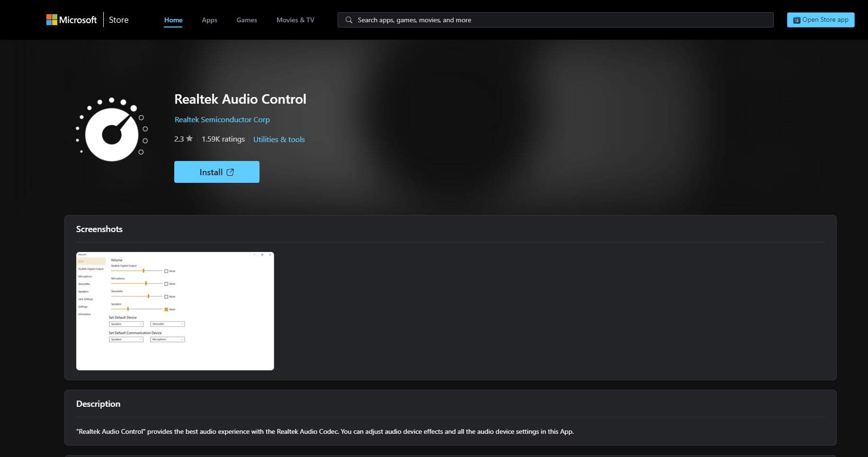This screenshot has height=457, width=868.
Task: Click the external-link icon inside the Install button
Action: (x=230, y=172)
